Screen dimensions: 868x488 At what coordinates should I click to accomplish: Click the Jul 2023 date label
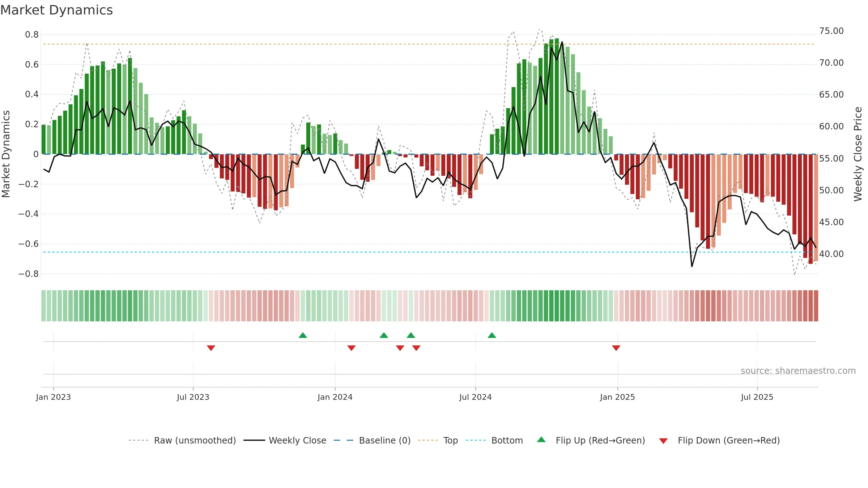193,397
